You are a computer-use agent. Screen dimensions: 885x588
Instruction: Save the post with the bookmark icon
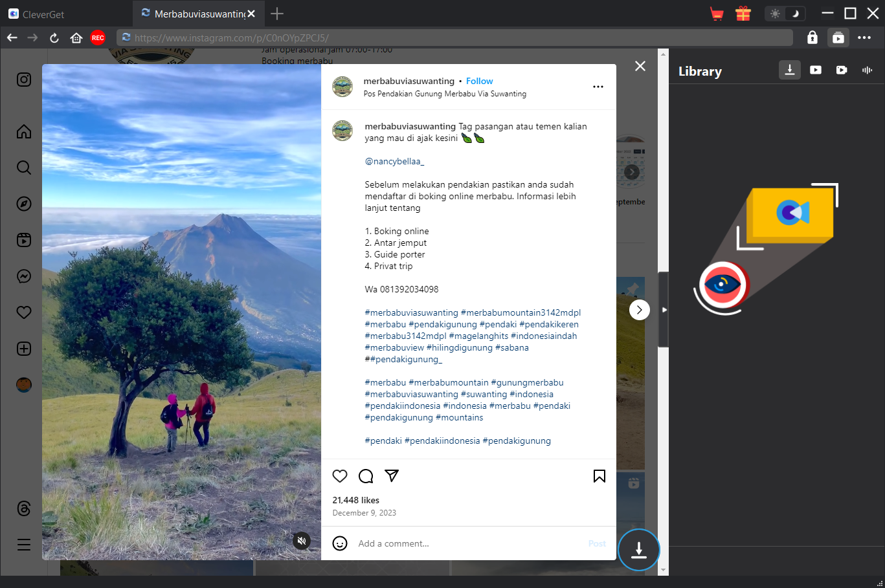point(599,476)
